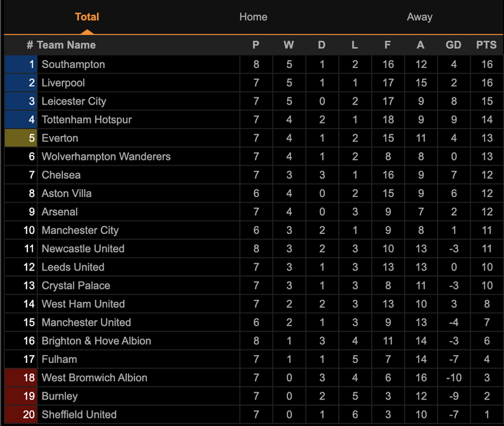
Task: Click the red position 18 badge
Action: click(x=21, y=378)
